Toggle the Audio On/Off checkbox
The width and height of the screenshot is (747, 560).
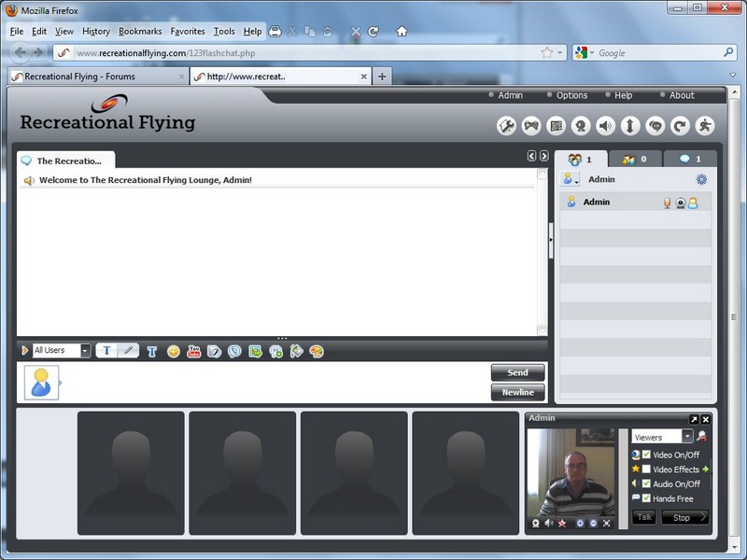pyautogui.click(x=646, y=483)
